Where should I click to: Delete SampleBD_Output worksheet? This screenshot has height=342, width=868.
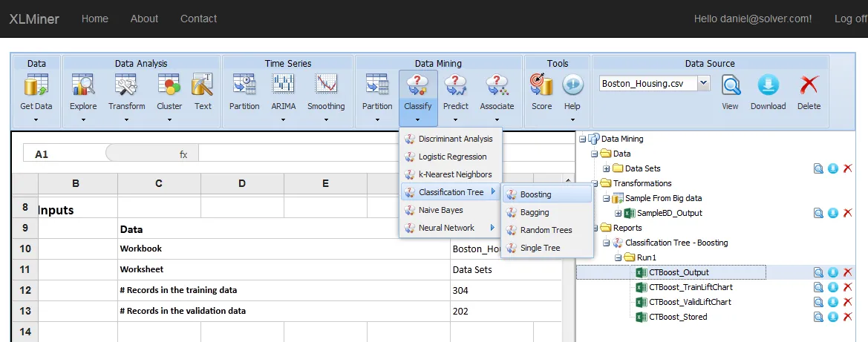point(847,213)
